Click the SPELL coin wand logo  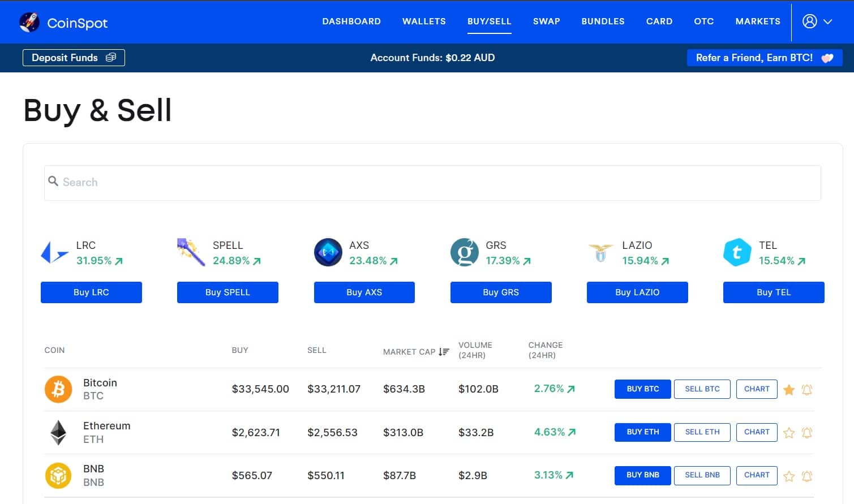(x=191, y=252)
